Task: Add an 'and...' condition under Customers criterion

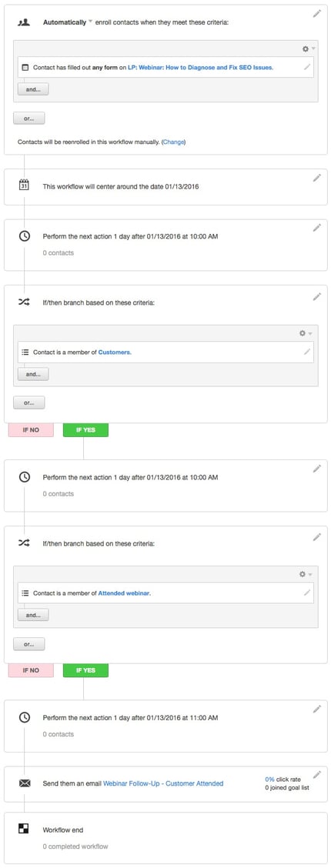Action: pyautogui.click(x=33, y=374)
